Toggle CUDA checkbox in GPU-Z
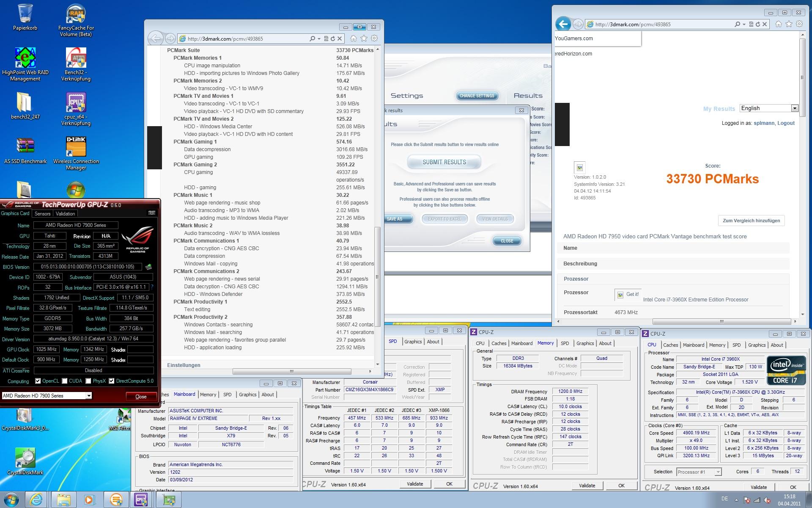This screenshot has height=508, width=812. (64, 381)
